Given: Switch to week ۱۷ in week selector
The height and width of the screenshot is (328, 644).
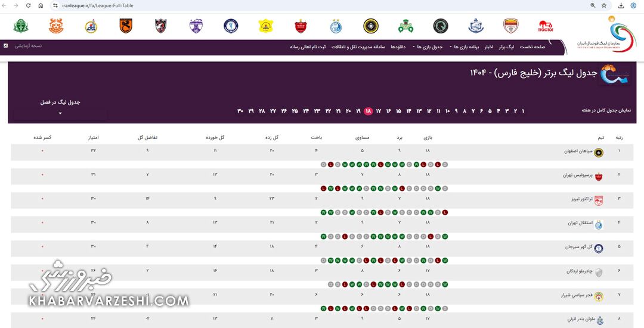Looking at the screenshot, I should [x=378, y=111].
